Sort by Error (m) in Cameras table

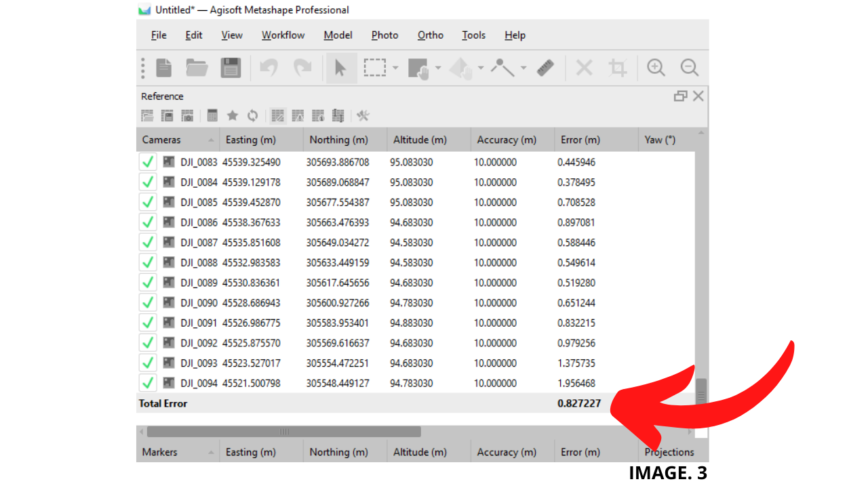pos(596,140)
